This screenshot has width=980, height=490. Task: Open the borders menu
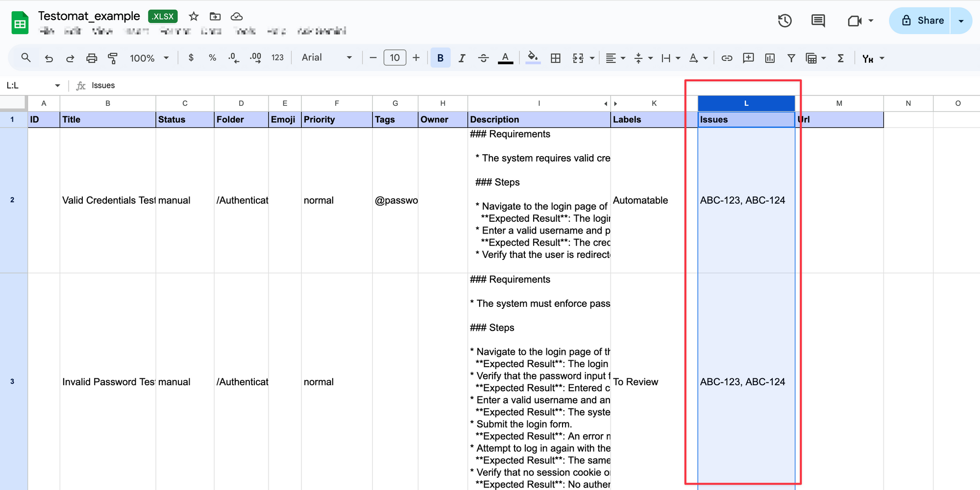(556, 58)
